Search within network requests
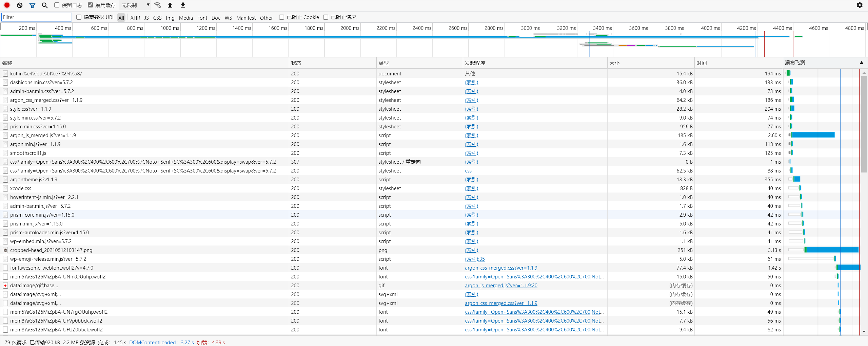 [x=45, y=5]
